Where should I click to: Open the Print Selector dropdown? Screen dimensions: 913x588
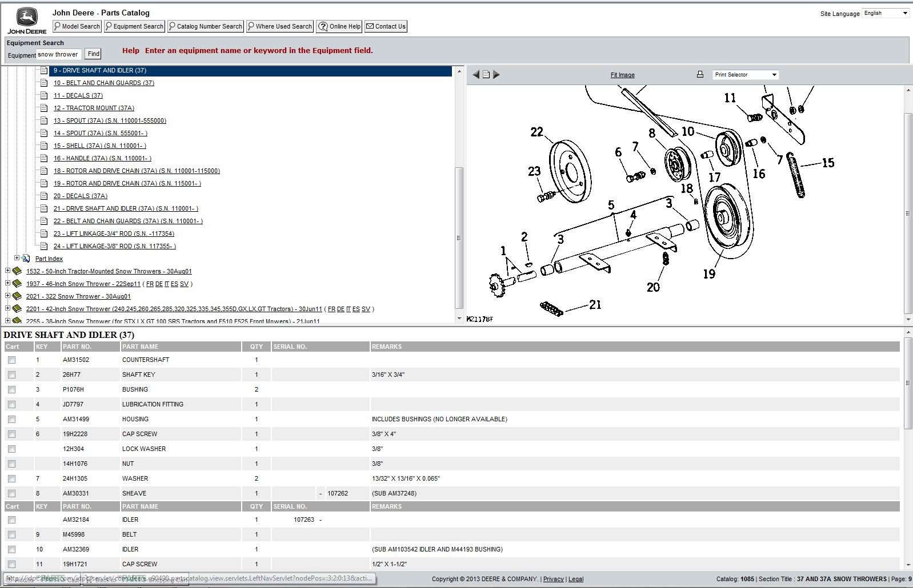point(746,75)
